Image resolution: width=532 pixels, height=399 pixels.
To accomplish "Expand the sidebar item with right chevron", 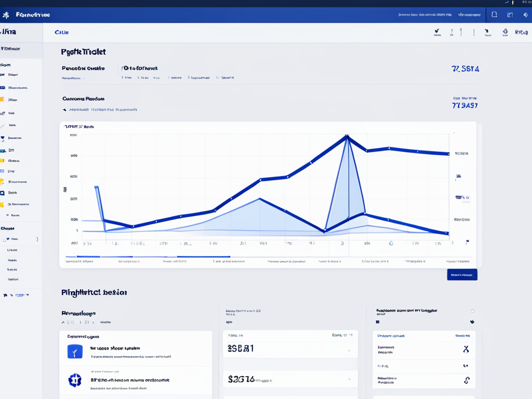I will [37, 240].
